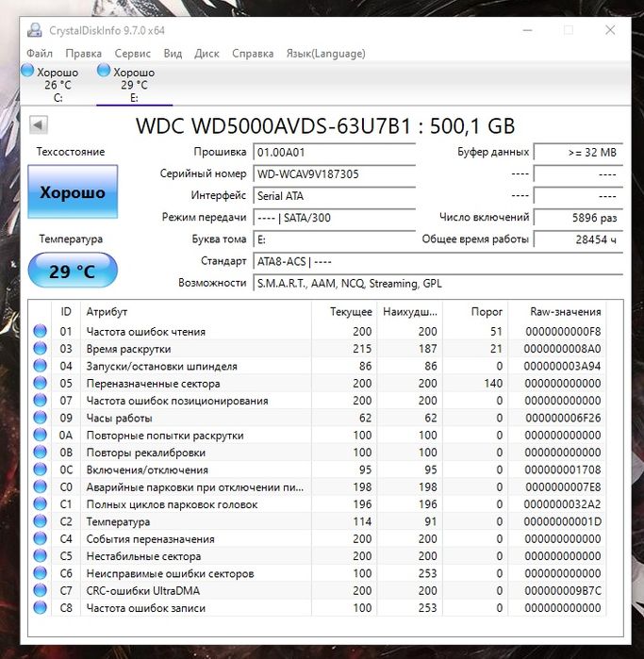Click the 29 °C temperature button
The height and width of the screenshot is (659, 644).
tap(73, 272)
